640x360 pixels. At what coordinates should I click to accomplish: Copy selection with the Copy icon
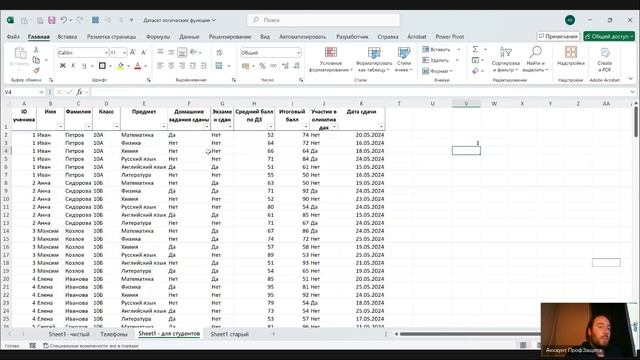coord(36,60)
